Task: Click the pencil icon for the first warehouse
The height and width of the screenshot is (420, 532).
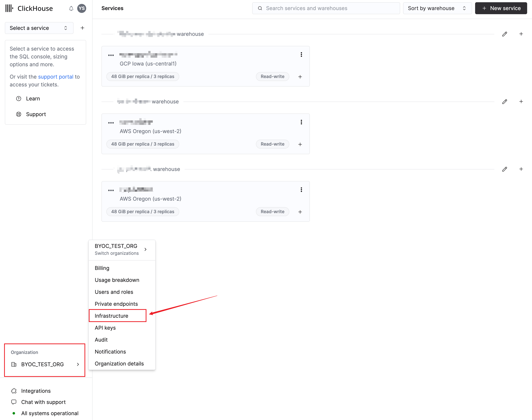Action: pyautogui.click(x=504, y=34)
